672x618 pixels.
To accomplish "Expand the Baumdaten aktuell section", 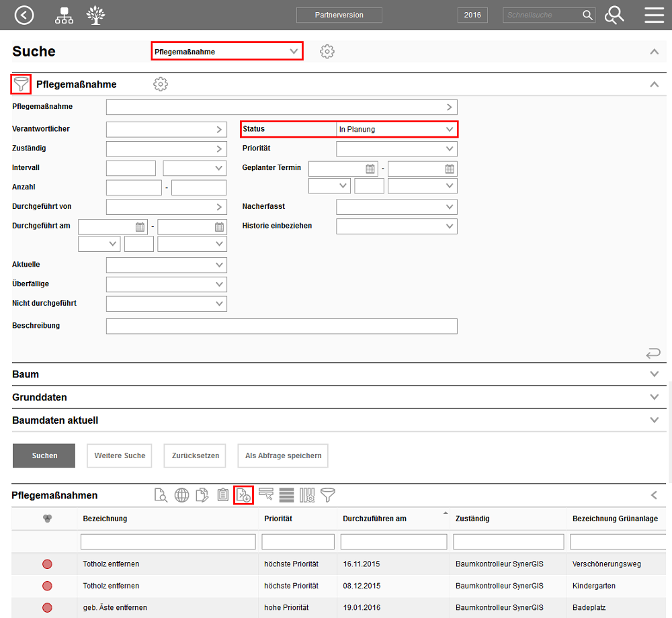I will click(x=654, y=420).
